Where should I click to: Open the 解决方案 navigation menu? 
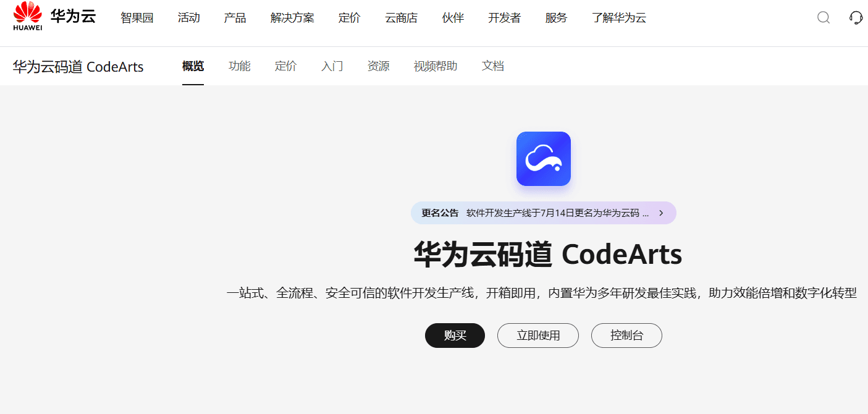[292, 18]
